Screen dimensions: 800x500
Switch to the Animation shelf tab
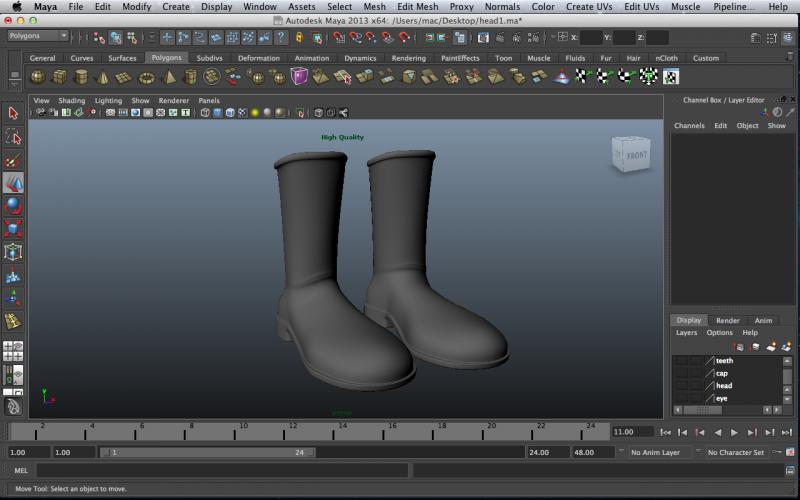pos(311,58)
